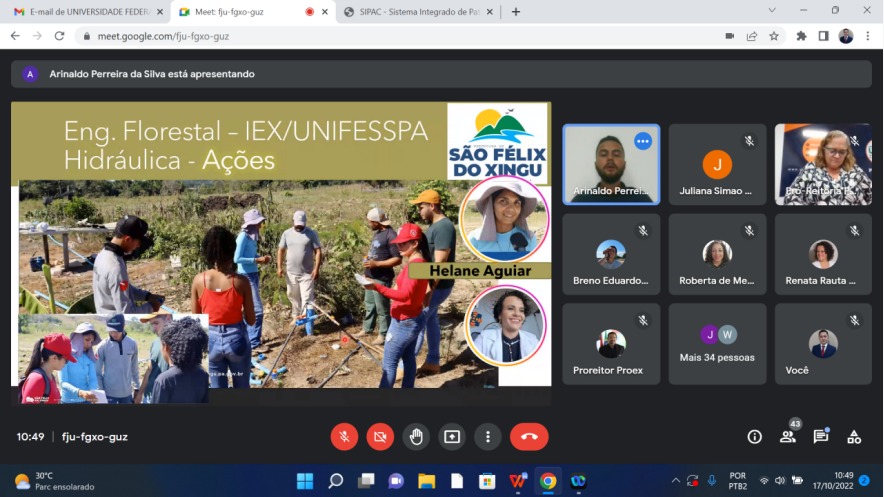Open the Meet activities panel

[854, 437]
